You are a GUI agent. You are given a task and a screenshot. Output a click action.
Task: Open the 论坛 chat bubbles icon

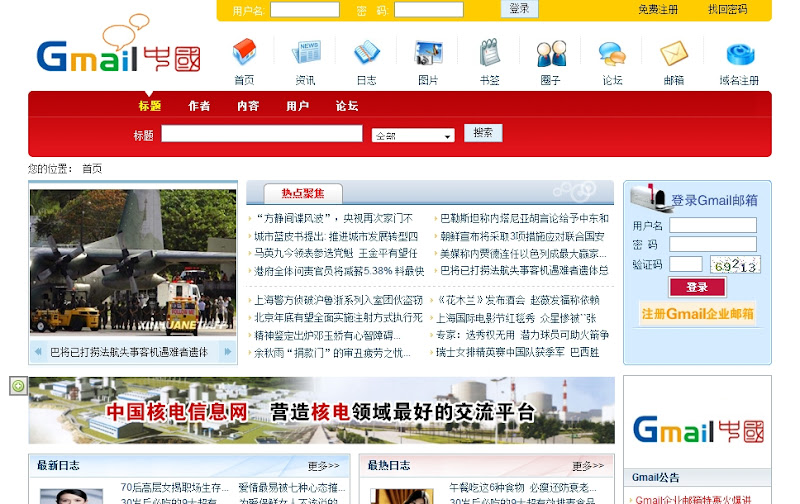coord(612,53)
